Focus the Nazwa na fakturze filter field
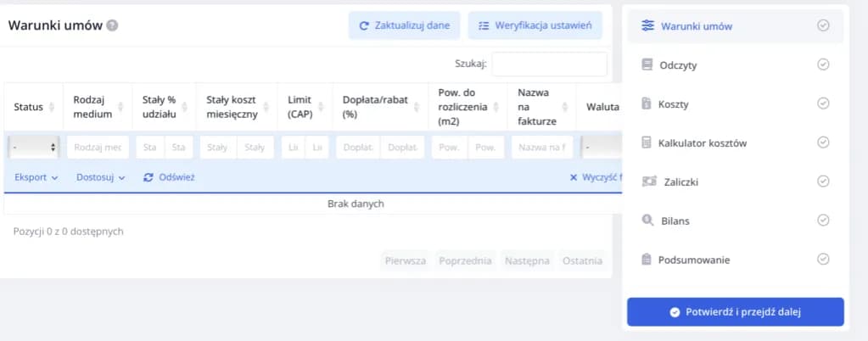The image size is (868, 341). pos(542,148)
